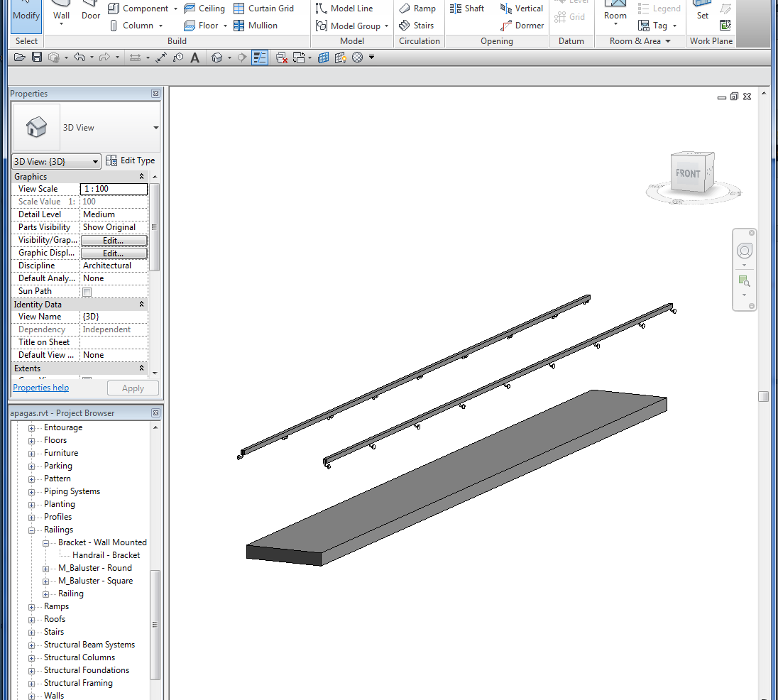Choose the Curtain Grid tool

point(263,9)
